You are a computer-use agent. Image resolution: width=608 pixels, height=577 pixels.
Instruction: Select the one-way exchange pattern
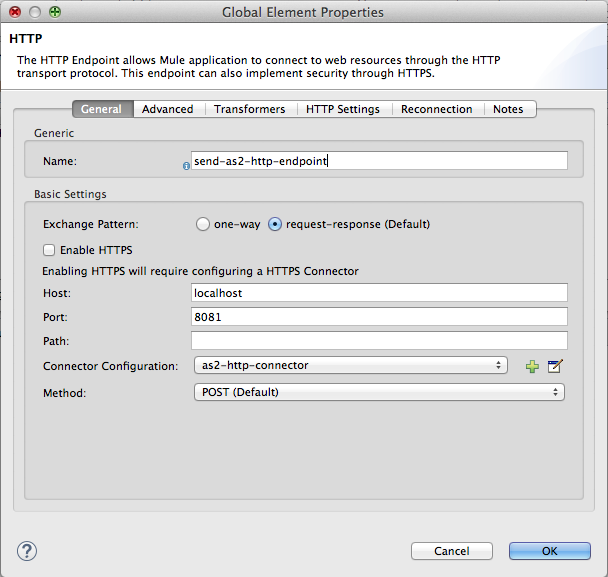pyautogui.click(x=203, y=224)
